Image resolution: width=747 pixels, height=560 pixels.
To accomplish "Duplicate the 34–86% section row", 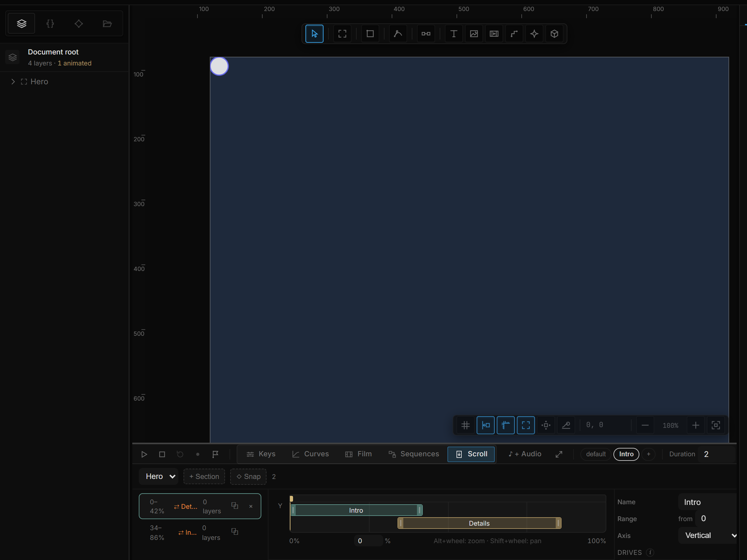I will 235,532.
